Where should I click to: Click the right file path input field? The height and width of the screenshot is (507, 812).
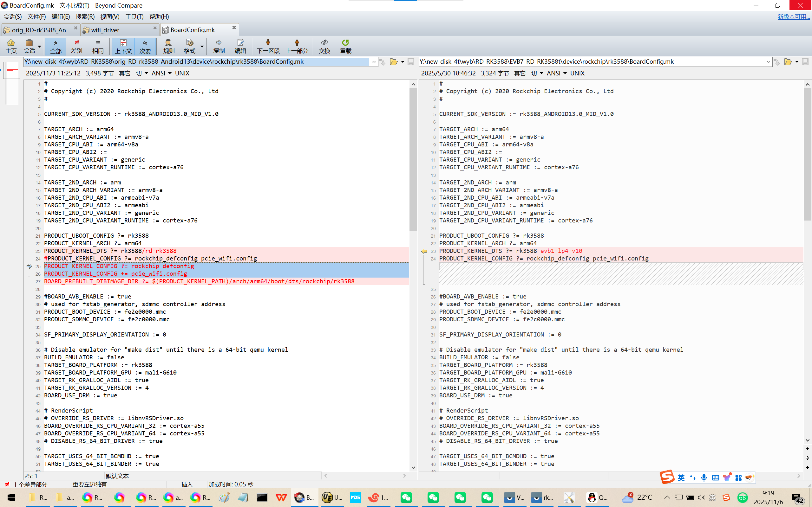pos(591,62)
